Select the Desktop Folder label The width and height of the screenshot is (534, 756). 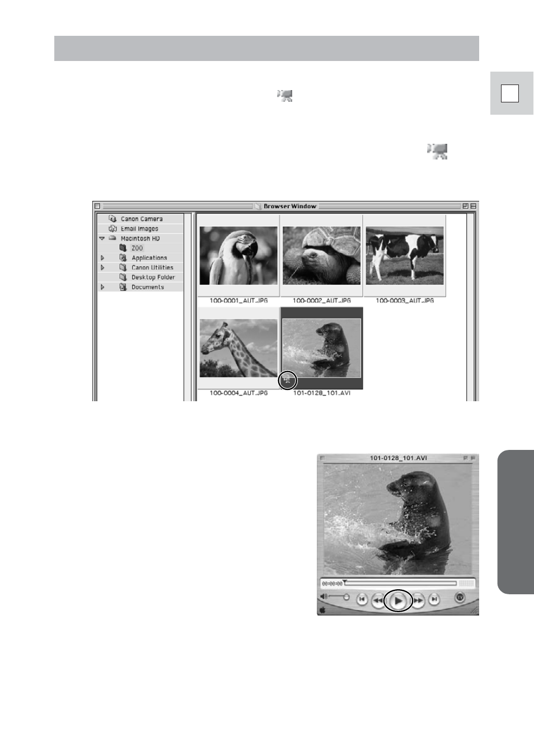click(153, 277)
